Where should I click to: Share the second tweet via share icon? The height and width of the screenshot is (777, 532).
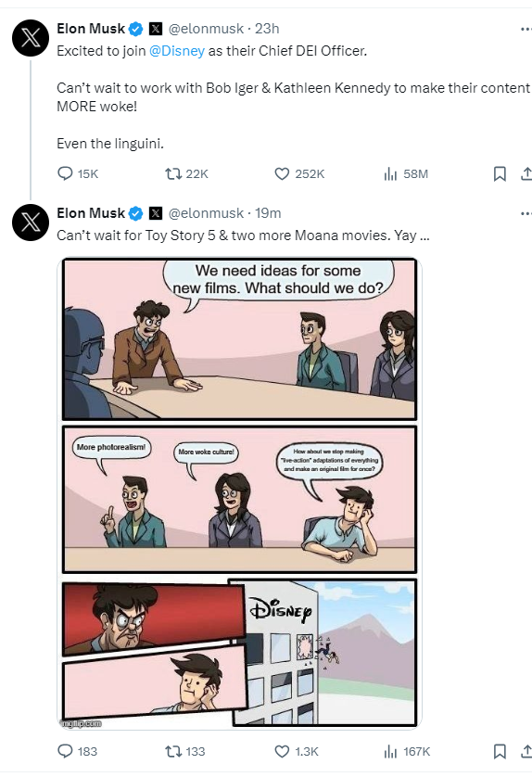click(x=526, y=751)
